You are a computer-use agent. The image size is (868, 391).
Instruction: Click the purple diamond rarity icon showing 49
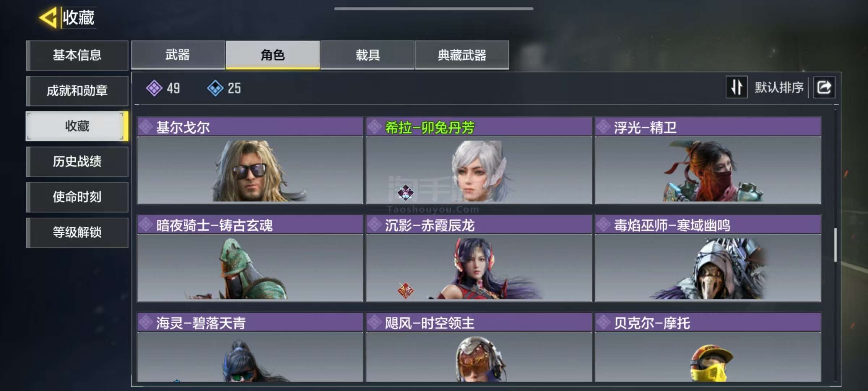tap(154, 88)
